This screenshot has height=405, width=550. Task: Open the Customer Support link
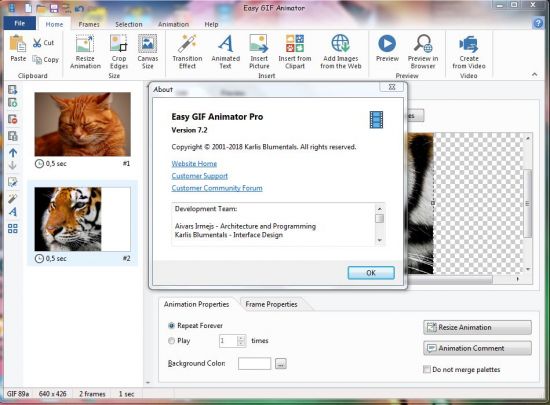[x=200, y=176]
